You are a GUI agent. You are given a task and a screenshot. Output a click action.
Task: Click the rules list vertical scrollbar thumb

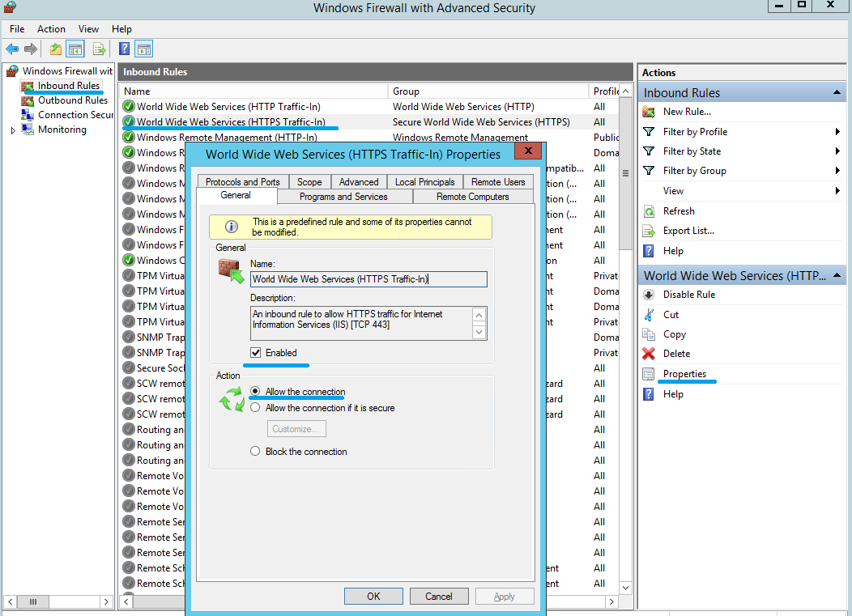click(625, 173)
